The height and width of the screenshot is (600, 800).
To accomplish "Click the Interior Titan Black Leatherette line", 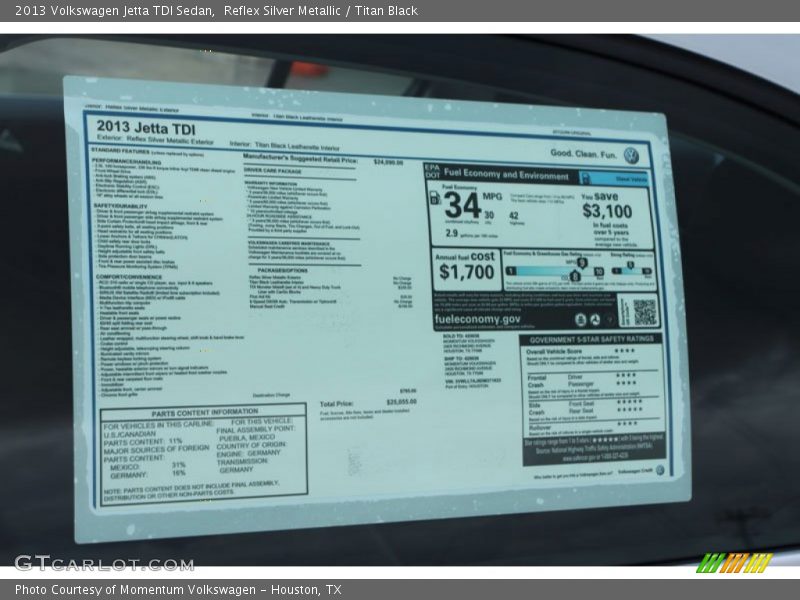I will (x=285, y=146).
